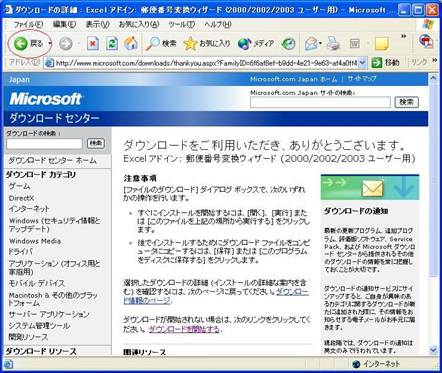Open the ヘルプ(H) menu
This screenshot has width=442, height=373.
click(218, 24)
